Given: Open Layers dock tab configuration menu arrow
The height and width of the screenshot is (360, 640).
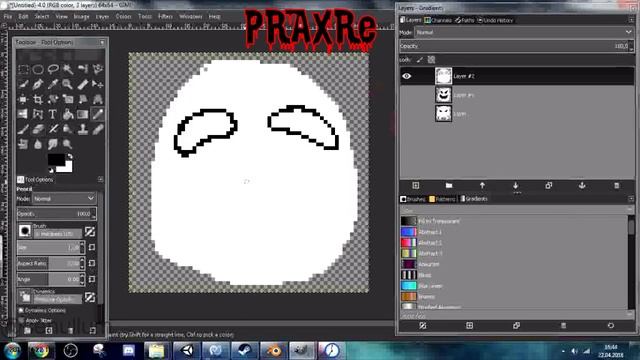Looking at the screenshot, I should (x=631, y=20).
